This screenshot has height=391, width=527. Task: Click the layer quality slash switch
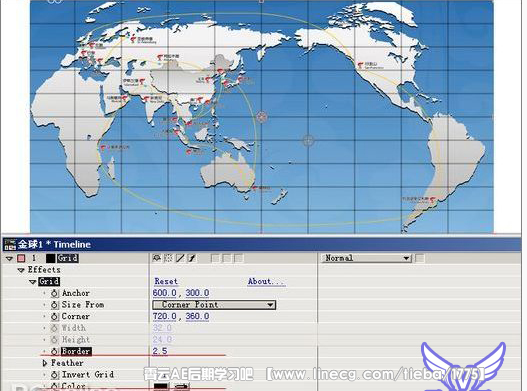pos(180,258)
